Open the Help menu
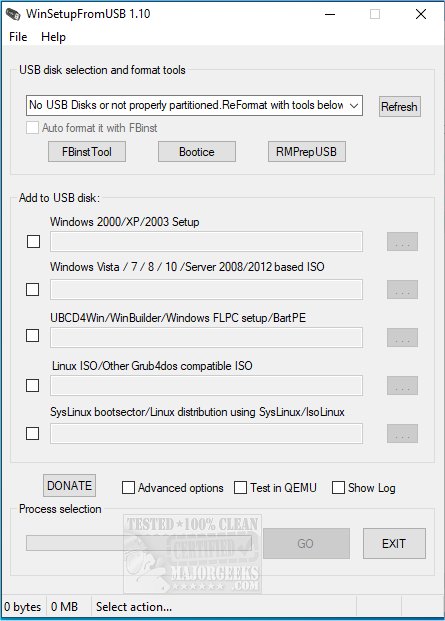The height and width of the screenshot is (621, 445). [53, 37]
